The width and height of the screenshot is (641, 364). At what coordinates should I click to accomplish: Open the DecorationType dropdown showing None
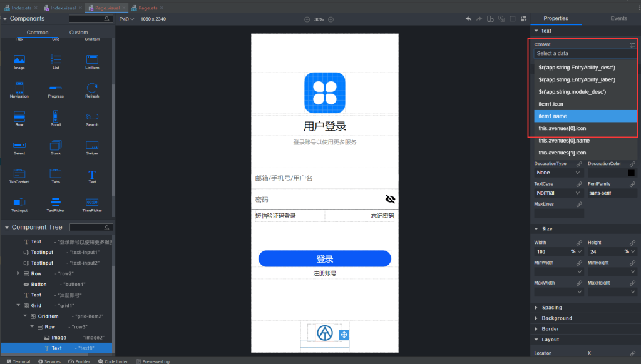[557, 172]
